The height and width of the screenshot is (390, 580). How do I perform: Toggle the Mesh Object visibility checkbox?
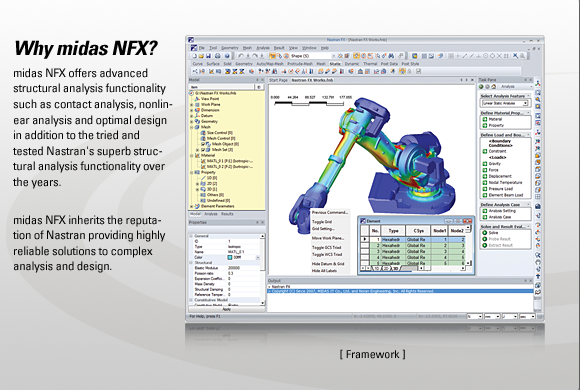[x=203, y=144]
